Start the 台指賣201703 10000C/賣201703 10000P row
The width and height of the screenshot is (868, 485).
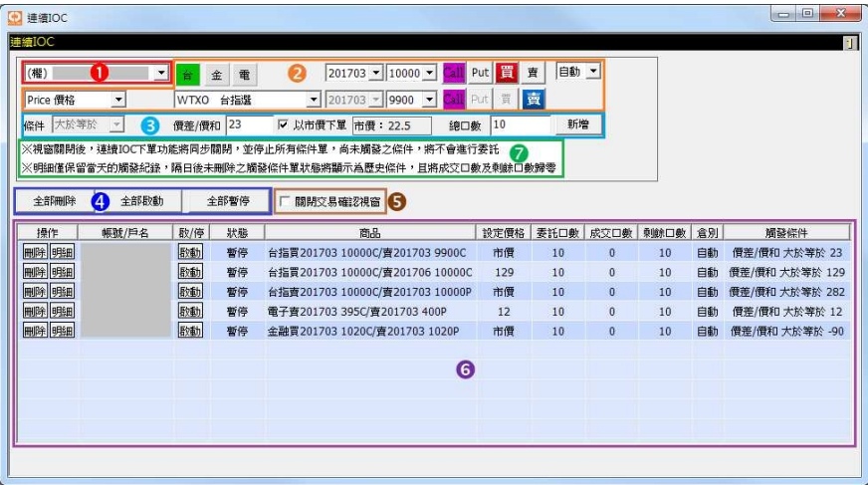click(x=190, y=291)
